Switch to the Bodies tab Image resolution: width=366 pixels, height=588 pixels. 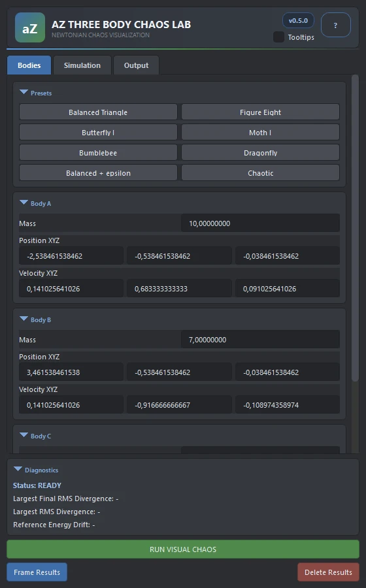click(29, 65)
